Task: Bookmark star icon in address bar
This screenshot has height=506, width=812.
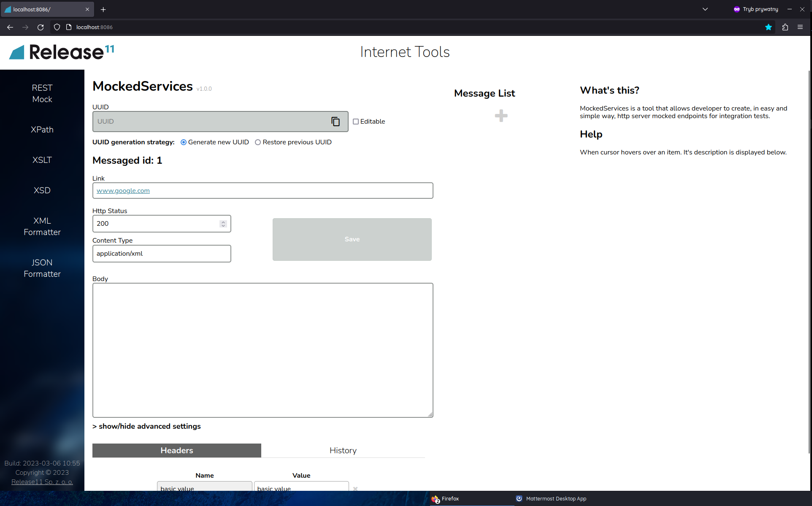Action: point(768,27)
